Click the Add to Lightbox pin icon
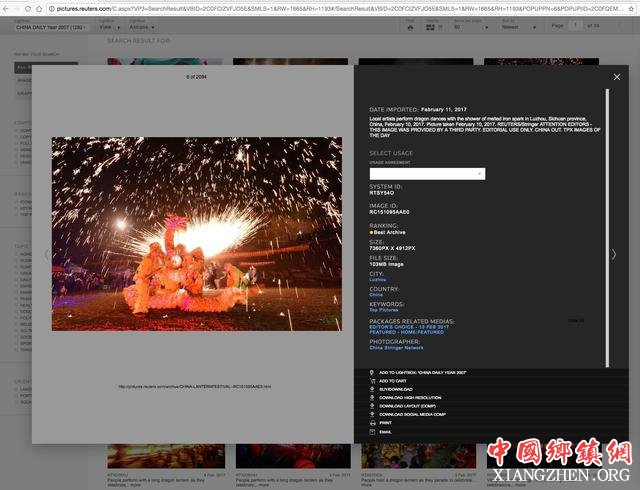Viewport: 640px width, 490px height. [x=370, y=372]
